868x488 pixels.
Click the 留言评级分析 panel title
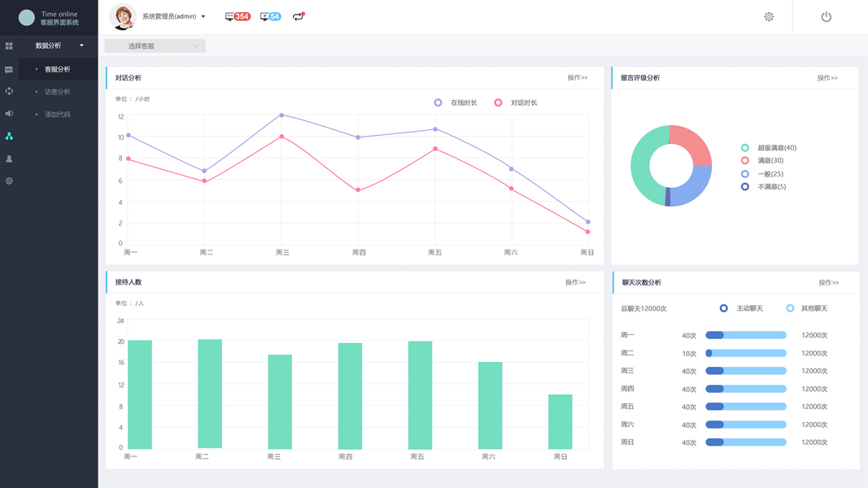tap(640, 78)
